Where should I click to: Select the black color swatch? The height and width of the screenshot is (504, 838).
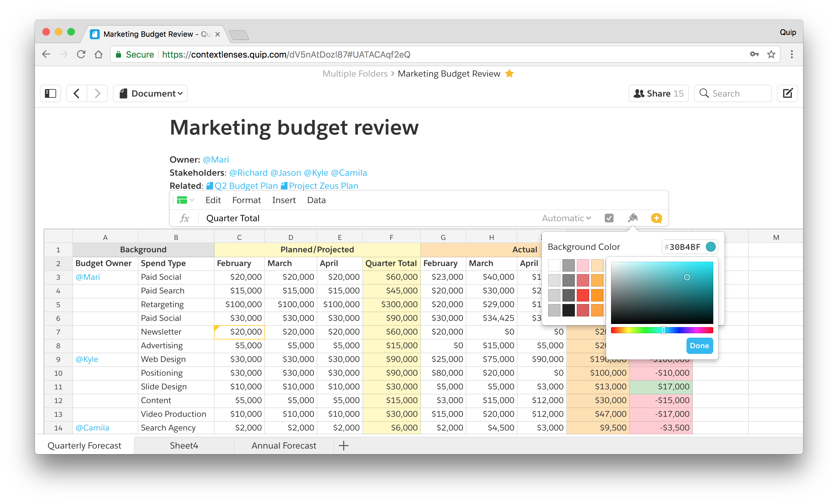(x=568, y=310)
